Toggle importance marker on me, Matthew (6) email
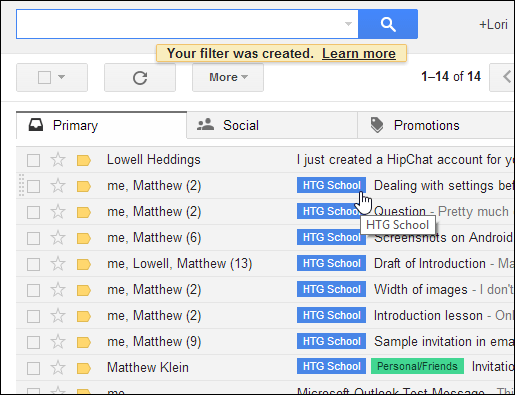515x395 pixels. (83, 238)
